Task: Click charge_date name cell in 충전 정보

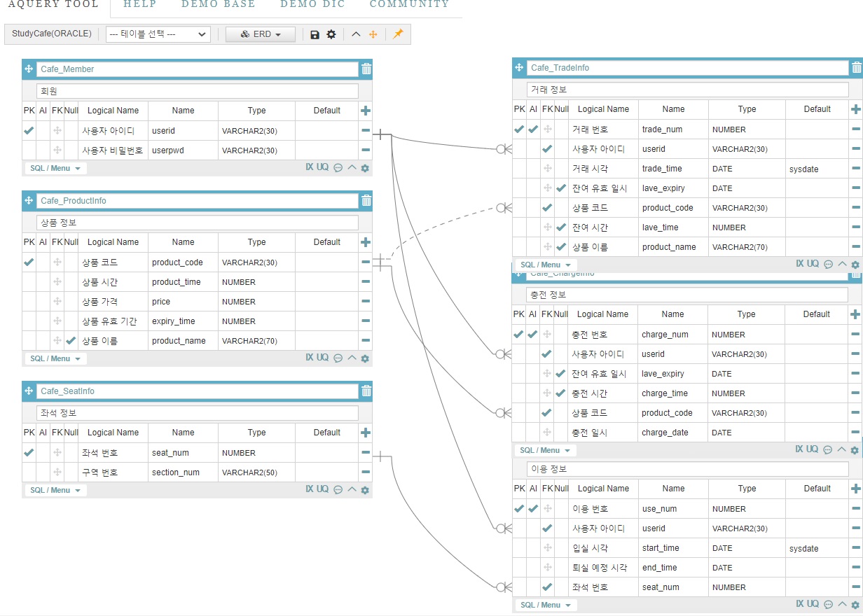Action: click(x=672, y=433)
